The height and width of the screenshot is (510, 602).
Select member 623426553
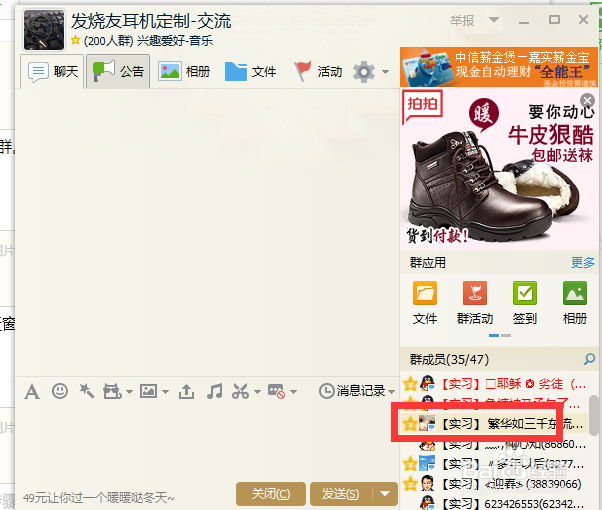click(494, 503)
